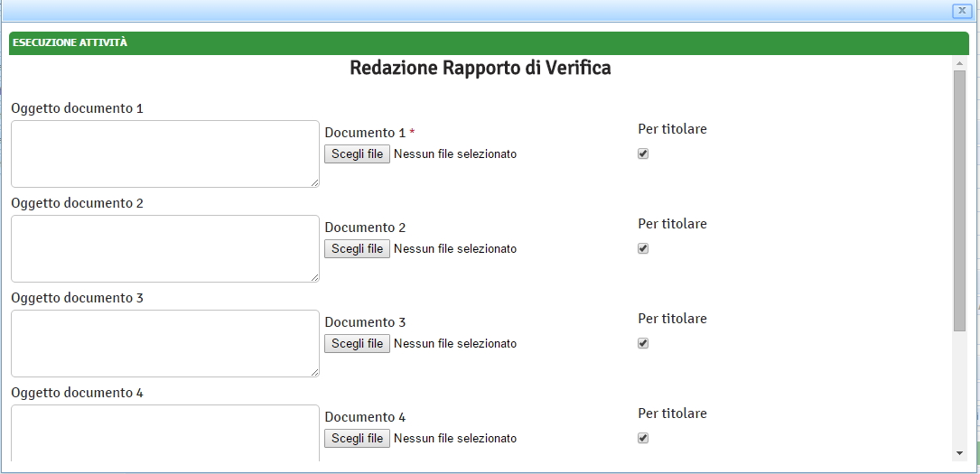The image size is (980, 474).
Task: Click resize handle of Oggetto documento 1 box
Action: pos(314,182)
